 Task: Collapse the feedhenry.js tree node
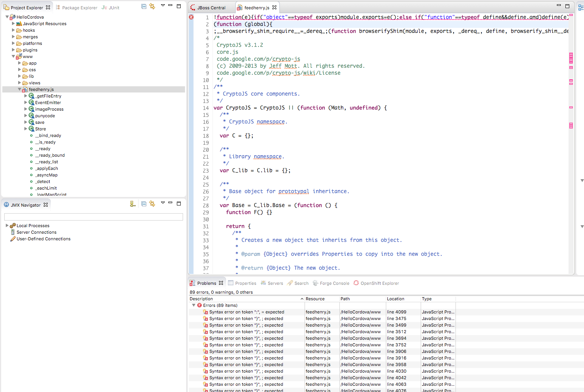[19, 89]
